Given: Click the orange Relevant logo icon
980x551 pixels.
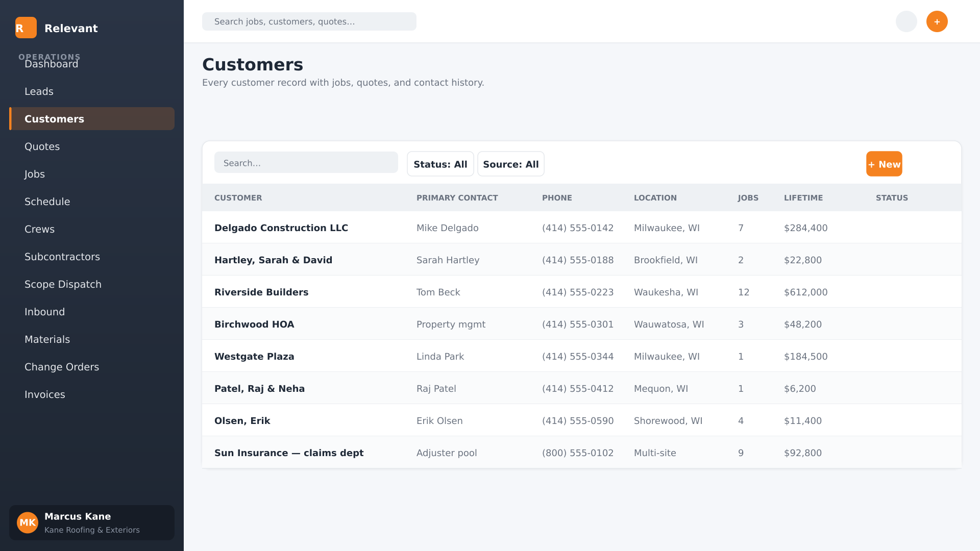Looking at the screenshot, I should [x=26, y=28].
